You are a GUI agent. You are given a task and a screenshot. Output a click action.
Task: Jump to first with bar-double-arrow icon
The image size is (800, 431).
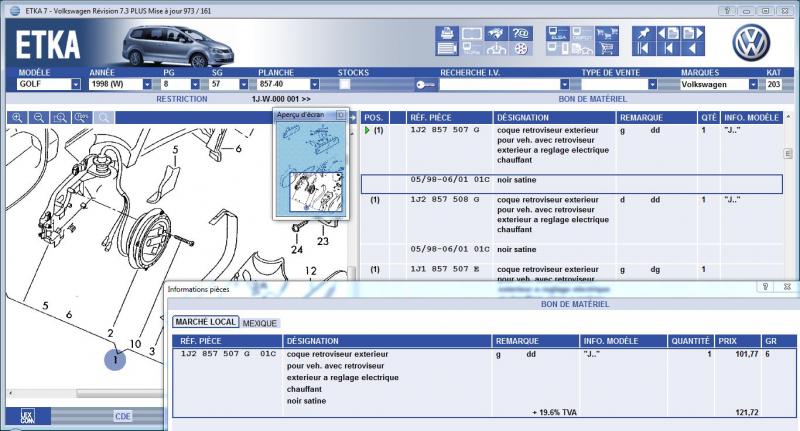click(x=643, y=49)
